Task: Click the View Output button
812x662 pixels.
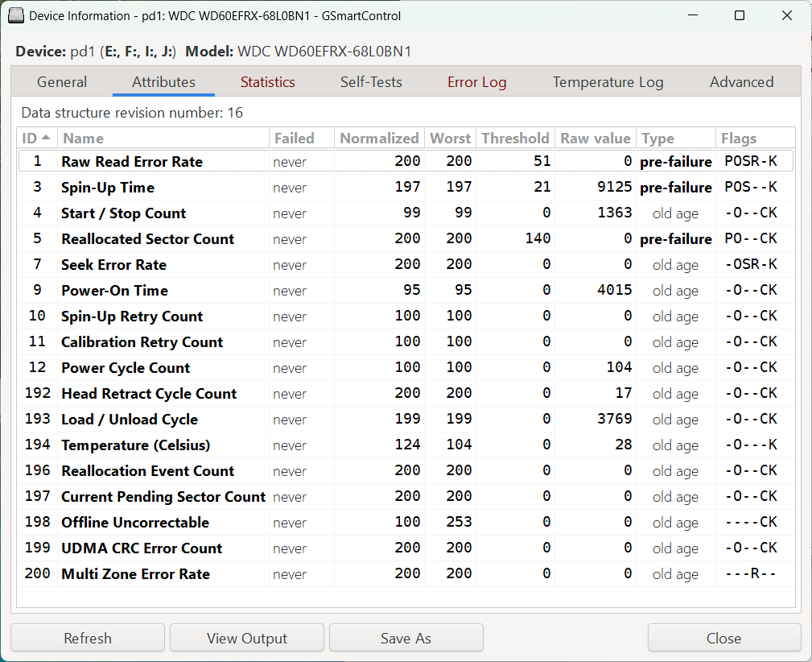Action: [x=247, y=638]
